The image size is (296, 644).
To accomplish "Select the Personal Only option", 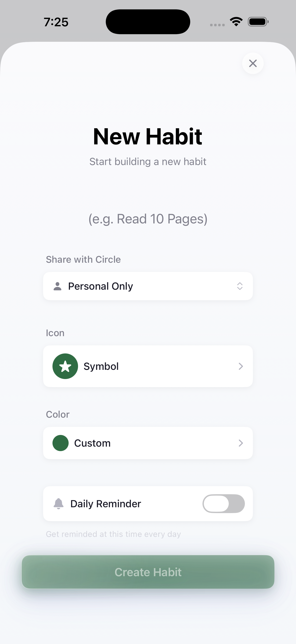I will click(x=101, y=286).
